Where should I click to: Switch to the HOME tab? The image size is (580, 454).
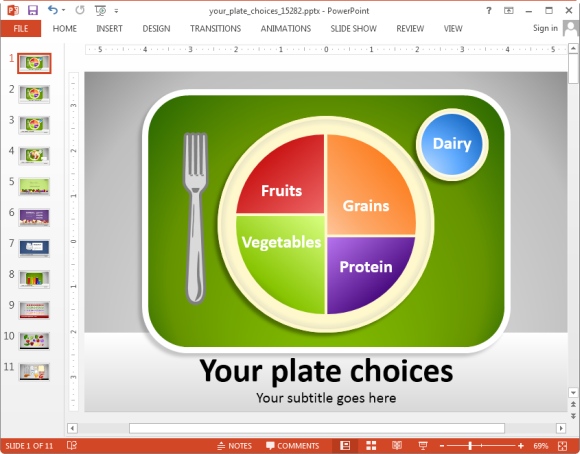coord(65,28)
